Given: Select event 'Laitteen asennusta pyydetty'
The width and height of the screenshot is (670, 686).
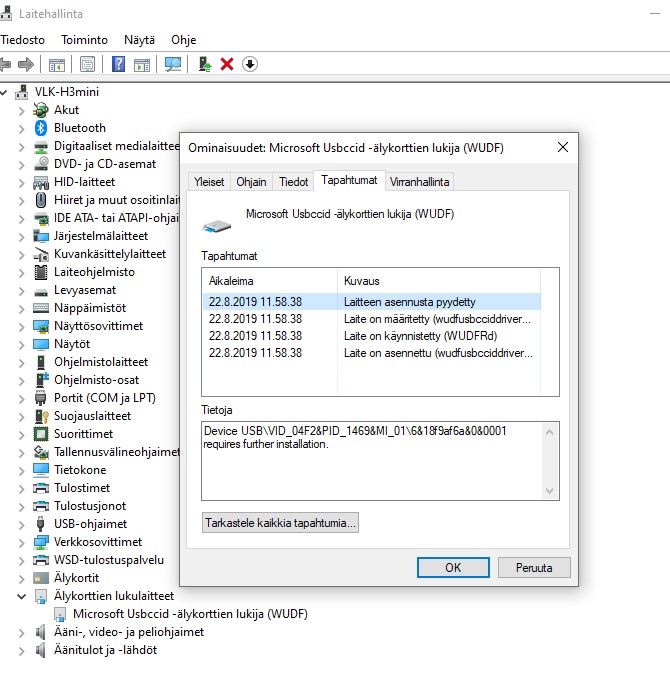Looking at the screenshot, I should (x=372, y=302).
